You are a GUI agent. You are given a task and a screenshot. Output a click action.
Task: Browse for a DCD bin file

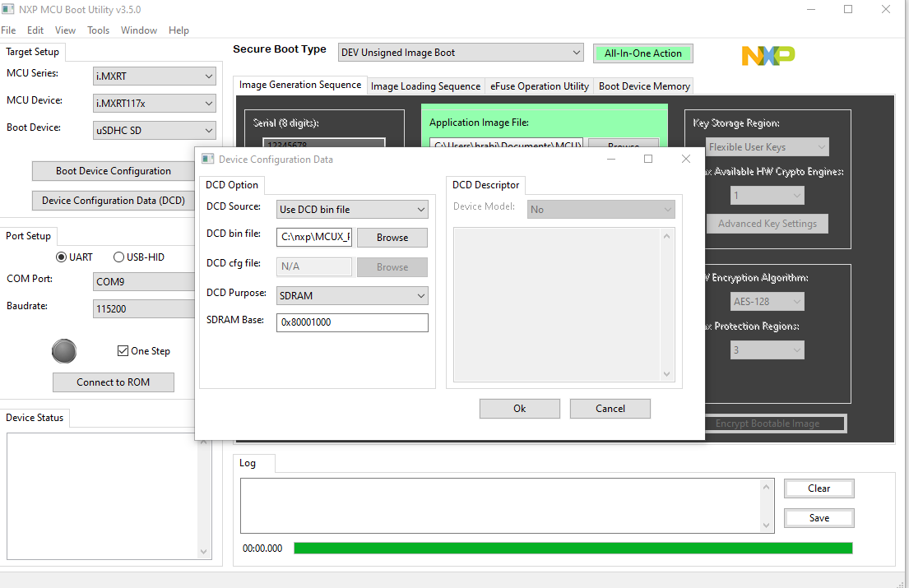coord(392,237)
